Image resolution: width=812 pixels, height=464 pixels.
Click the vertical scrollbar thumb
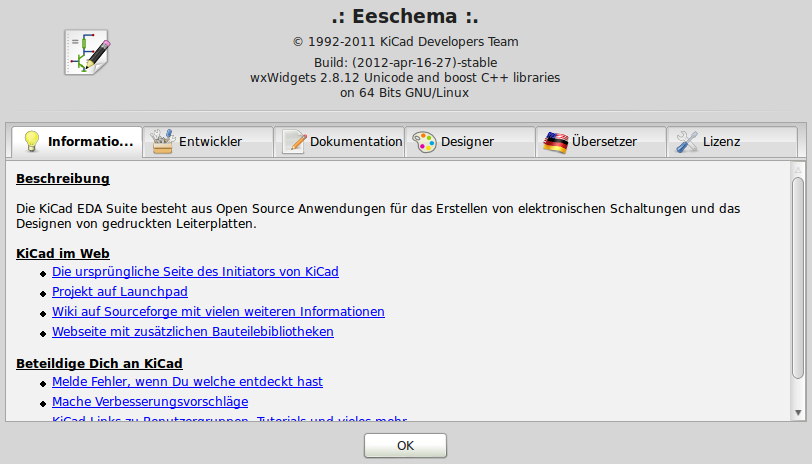tap(798, 278)
